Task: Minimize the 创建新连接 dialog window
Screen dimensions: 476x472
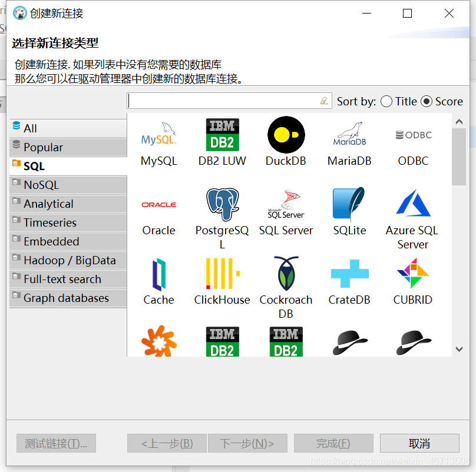Action: (x=366, y=14)
